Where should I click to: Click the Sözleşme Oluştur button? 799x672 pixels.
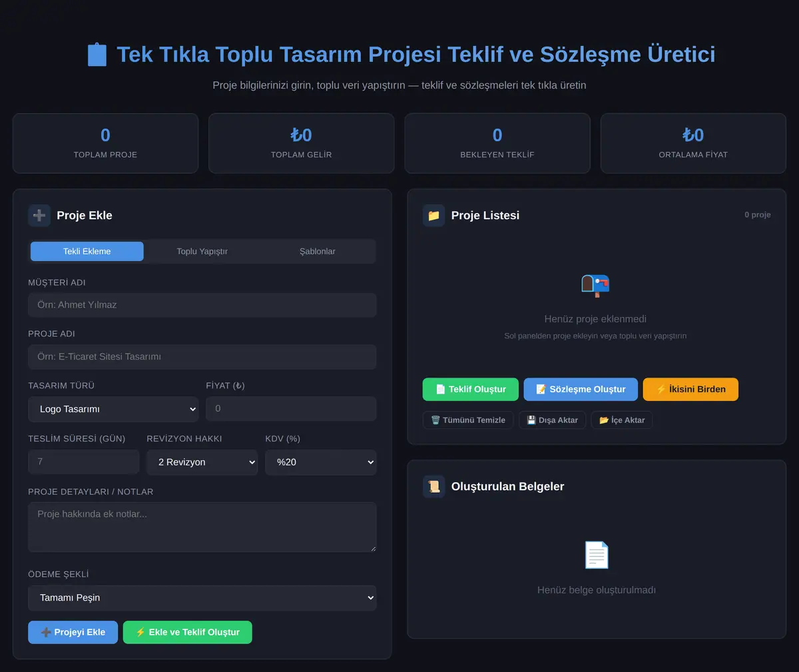[x=581, y=389]
